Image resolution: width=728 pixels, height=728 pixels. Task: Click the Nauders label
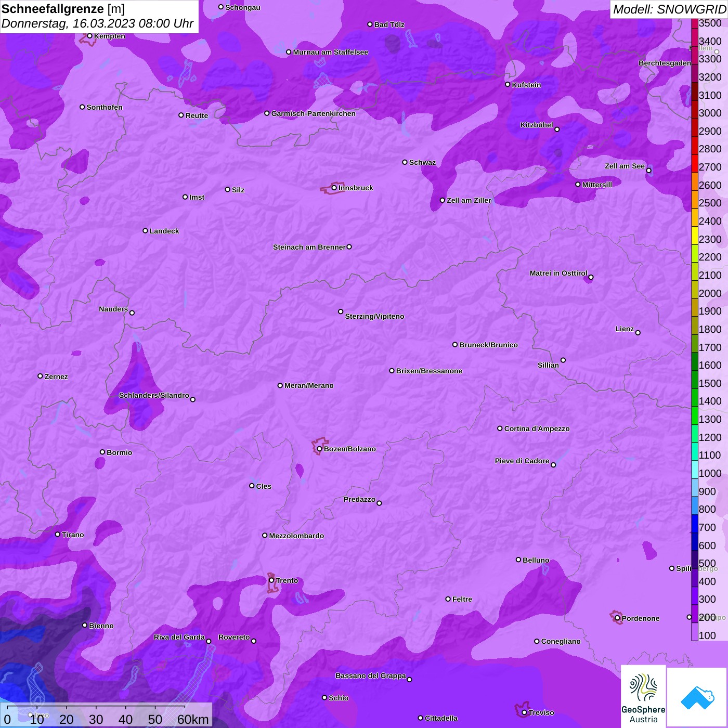tap(113, 309)
